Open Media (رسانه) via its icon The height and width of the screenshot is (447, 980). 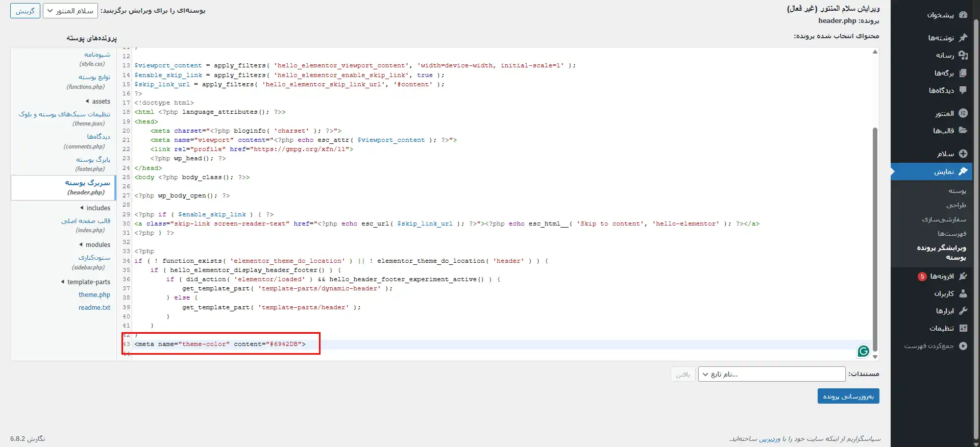click(x=963, y=55)
